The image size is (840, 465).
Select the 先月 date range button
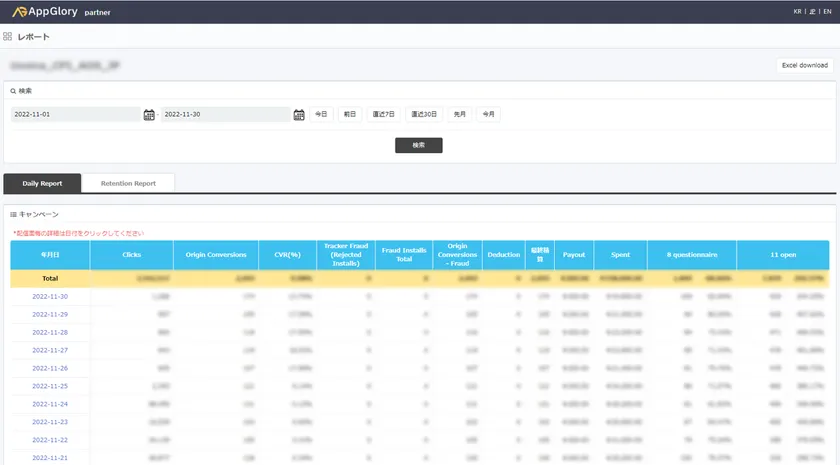point(459,114)
